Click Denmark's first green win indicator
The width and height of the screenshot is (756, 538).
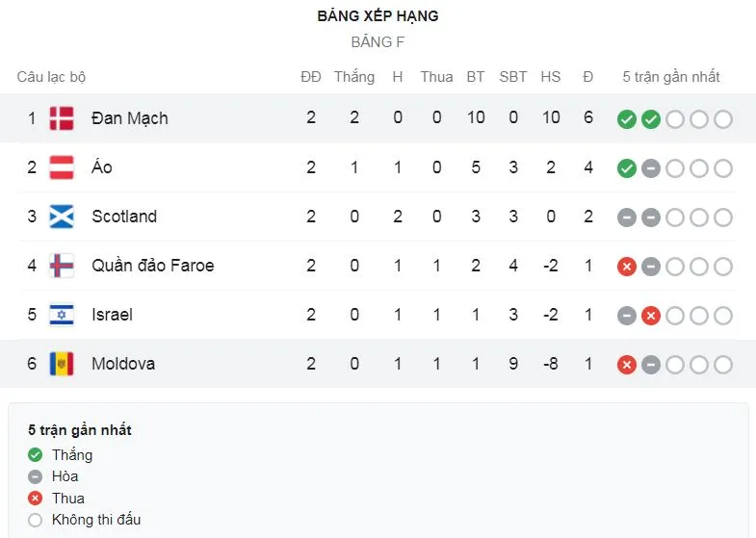pos(626,119)
